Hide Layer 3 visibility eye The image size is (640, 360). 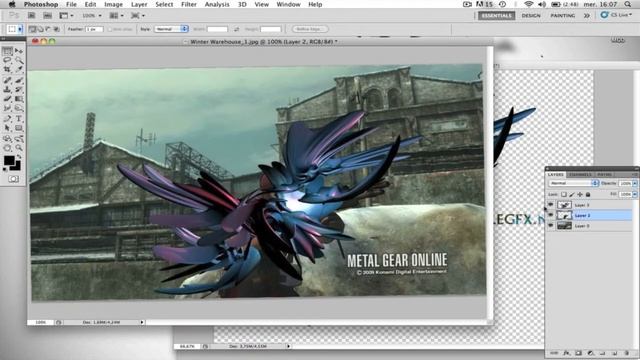point(551,204)
